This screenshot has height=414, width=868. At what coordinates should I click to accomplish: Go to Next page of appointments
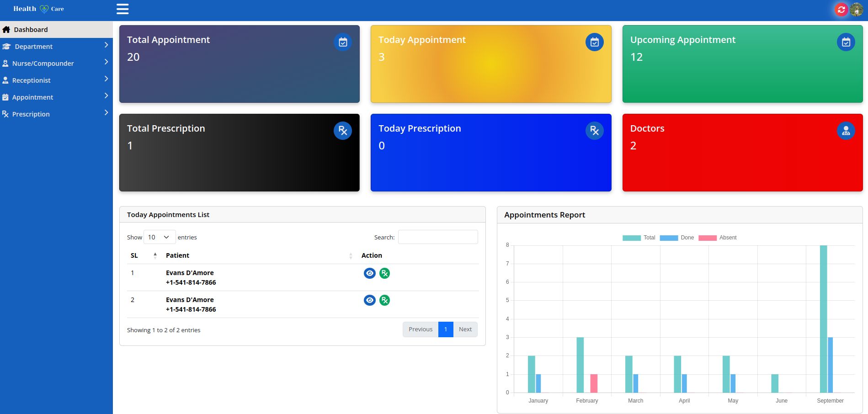click(x=465, y=329)
